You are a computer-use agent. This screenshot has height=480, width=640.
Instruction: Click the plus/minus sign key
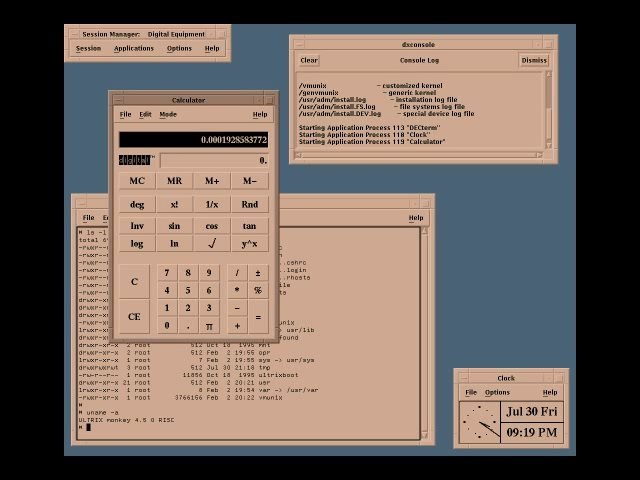[x=258, y=273]
